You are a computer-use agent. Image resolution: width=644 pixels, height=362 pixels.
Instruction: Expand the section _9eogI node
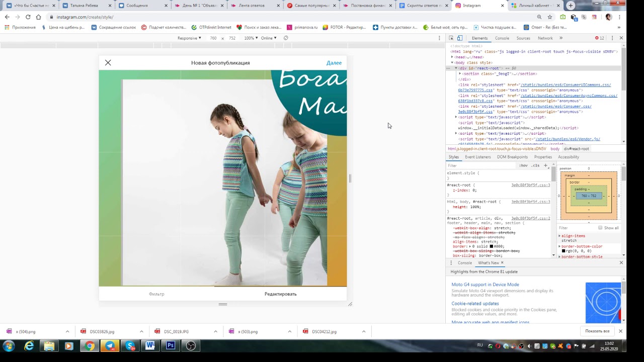[x=460, y=73]
